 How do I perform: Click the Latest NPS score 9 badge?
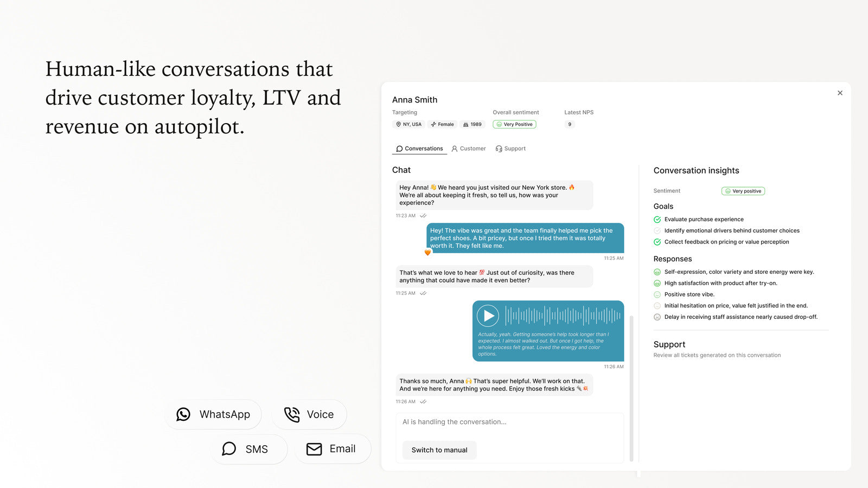click(569, 124)
